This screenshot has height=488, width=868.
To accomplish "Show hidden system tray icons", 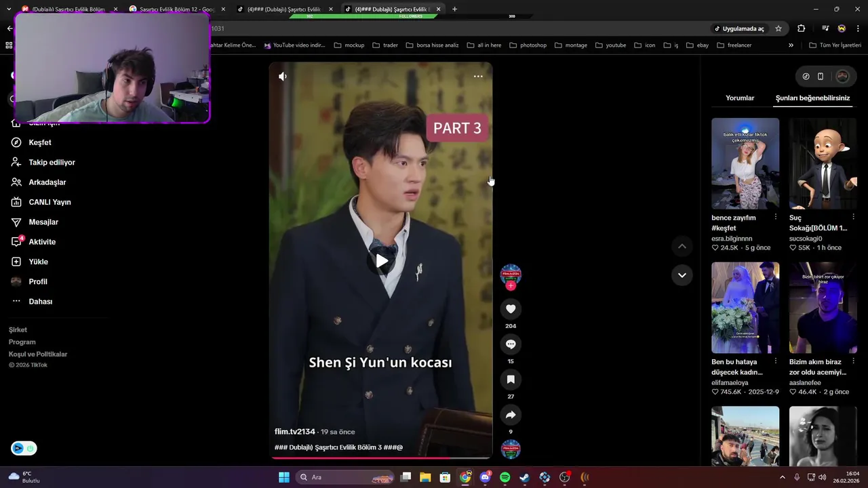I will [782, 477].
